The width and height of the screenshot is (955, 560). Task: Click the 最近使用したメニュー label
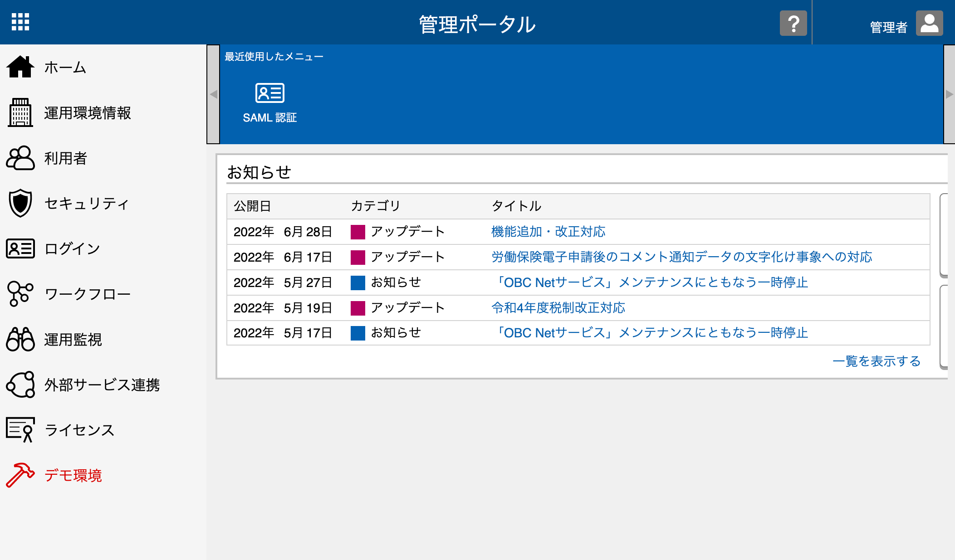(x=274, y=57)
